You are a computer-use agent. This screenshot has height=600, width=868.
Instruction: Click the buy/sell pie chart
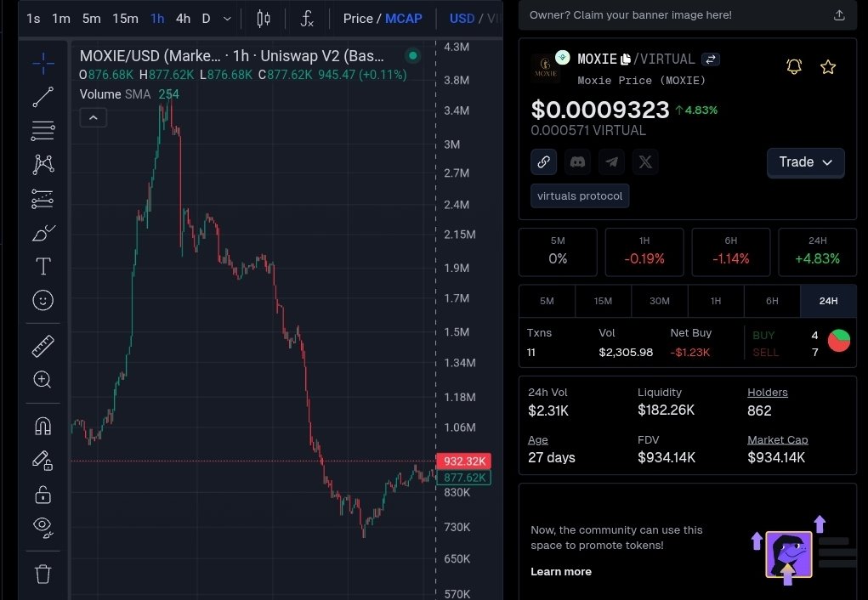coord(838,341)
